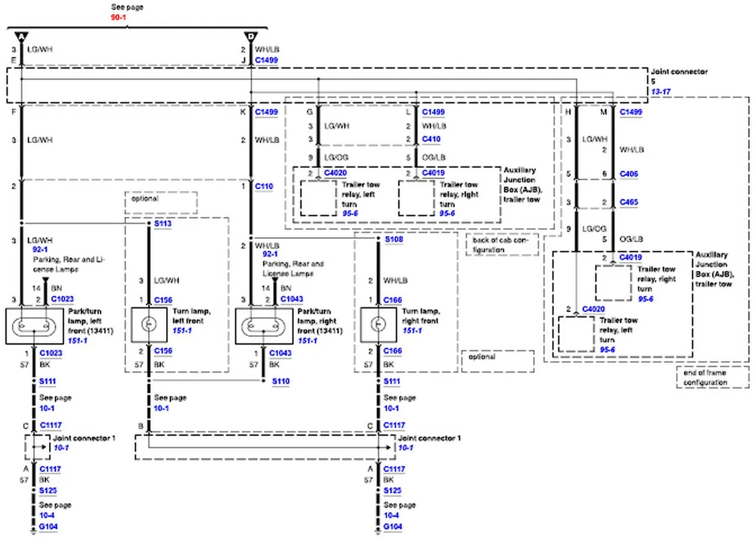This screenshot has height=538, width=756.
Task: Open 151-1 link under Turn lamp, left front
Action: tap(182, 330)
